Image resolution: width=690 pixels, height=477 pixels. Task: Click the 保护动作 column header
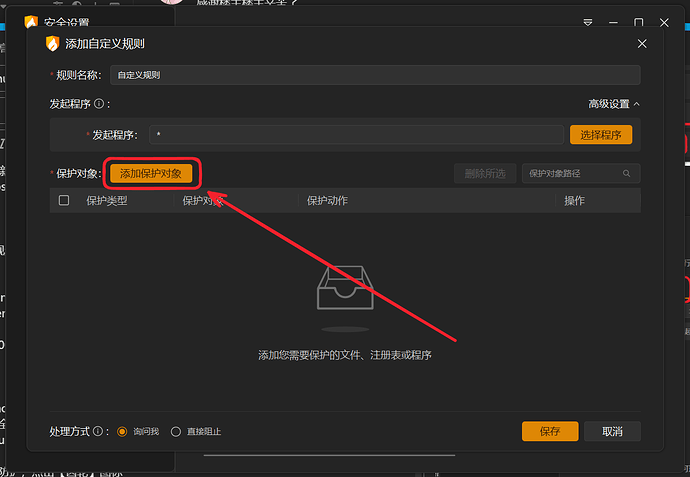(x=327, y=201)
